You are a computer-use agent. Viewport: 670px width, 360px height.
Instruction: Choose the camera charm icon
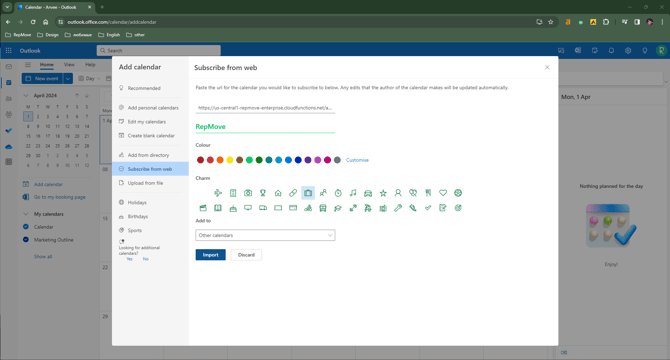tap(248, 193)
